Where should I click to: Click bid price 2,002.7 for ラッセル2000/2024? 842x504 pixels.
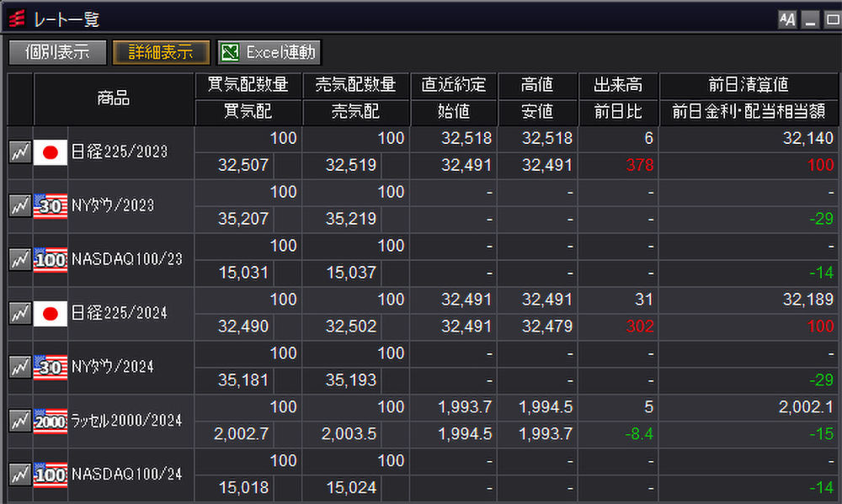(x=241, y=433)
